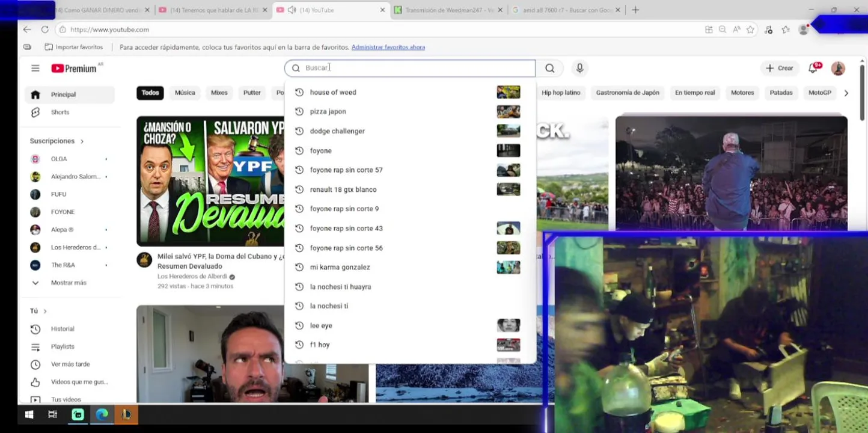
Task: Open Shorts in the sidebar
Action: tap(70, 112)
